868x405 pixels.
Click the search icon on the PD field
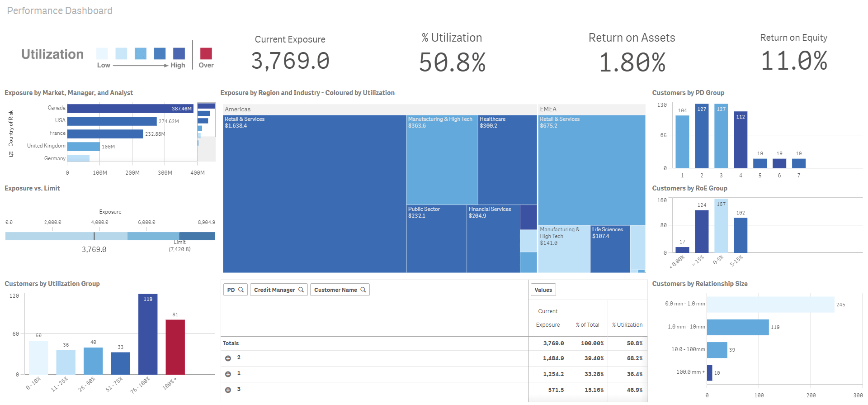pos(241,290)
